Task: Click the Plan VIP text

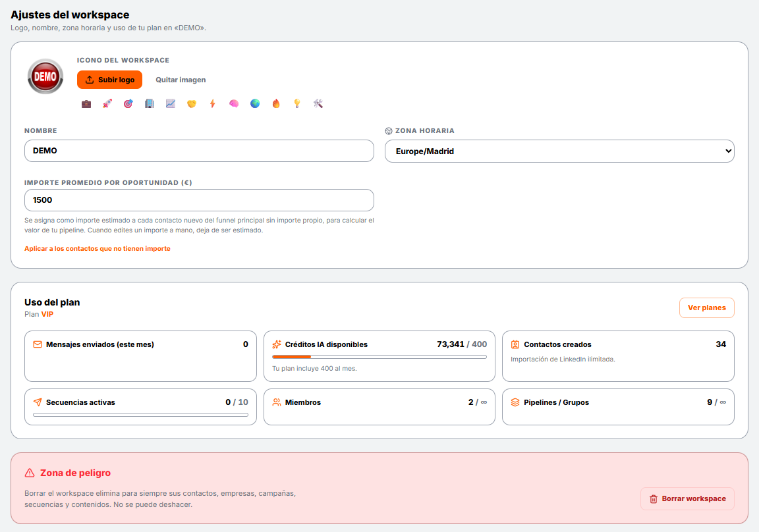Action: coord(39,314)
